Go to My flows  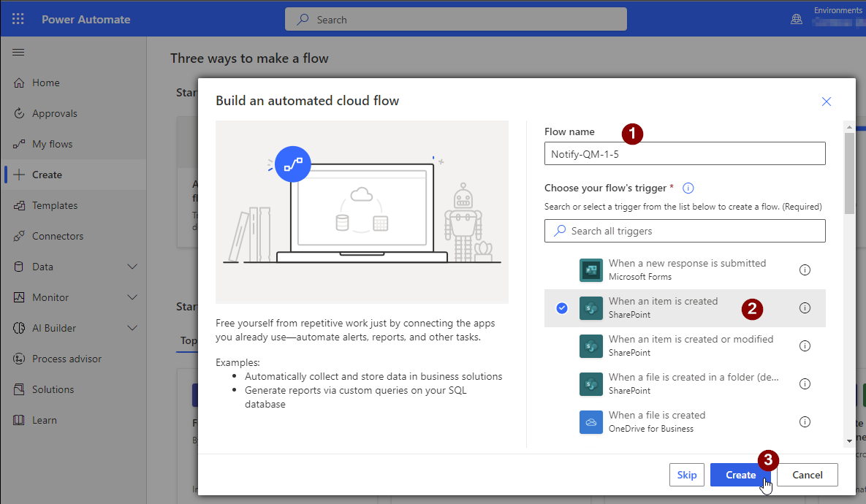tap(74, 144)
